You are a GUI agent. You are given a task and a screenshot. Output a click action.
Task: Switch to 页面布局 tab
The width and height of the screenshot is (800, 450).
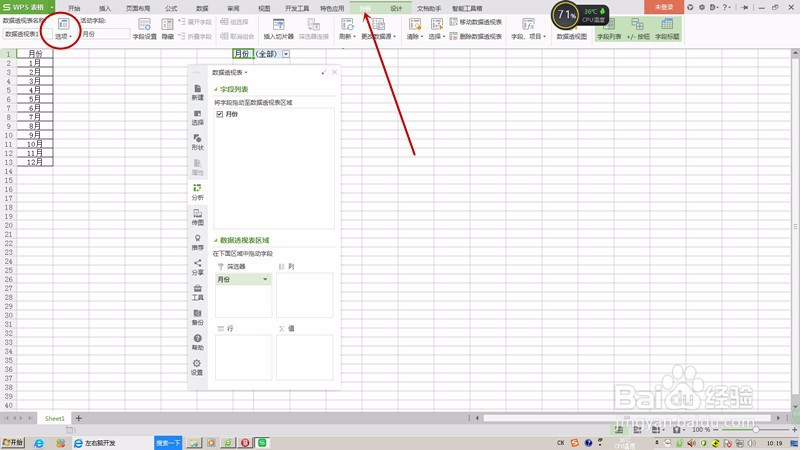(x=138, y=8)
